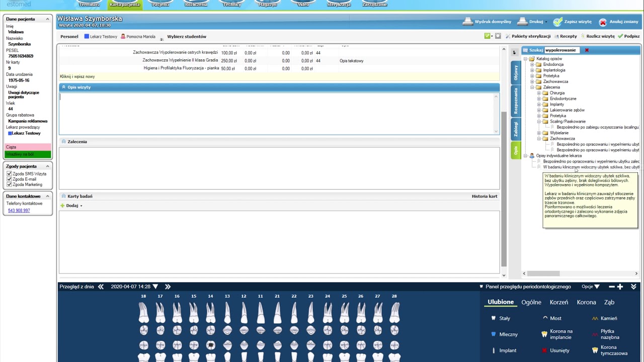Collapse the Opis wizyty section
The height and width of the screenshot is (362, 644).
click(x=63, y=87)
